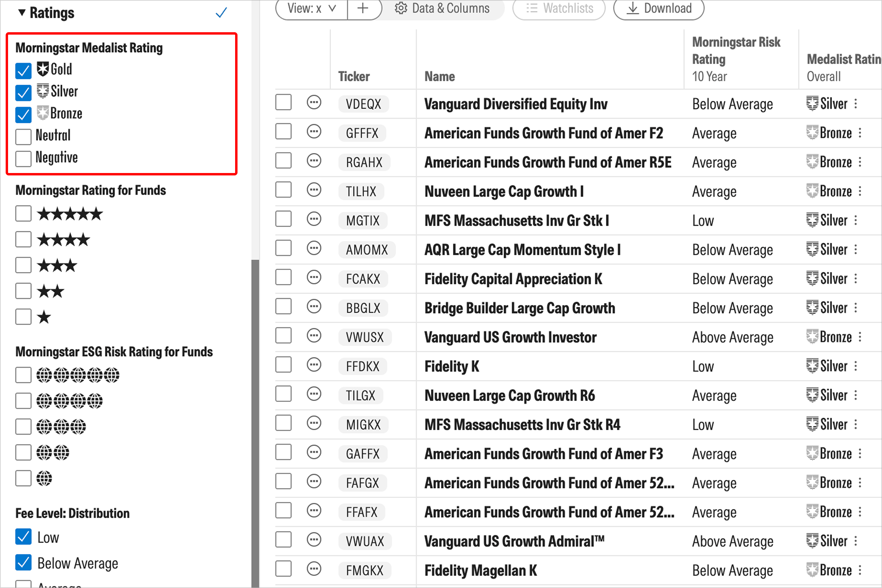Click the plus icon next to View dropdown

coord(363,8)
